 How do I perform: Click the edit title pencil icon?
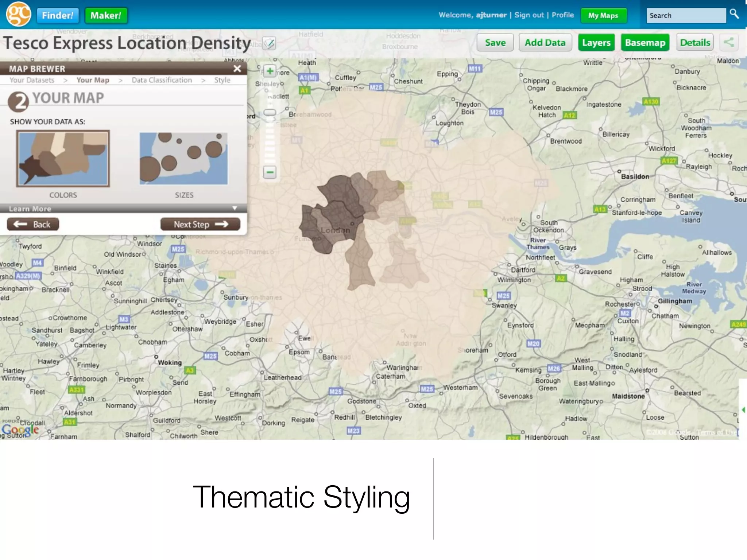(269, 44)
